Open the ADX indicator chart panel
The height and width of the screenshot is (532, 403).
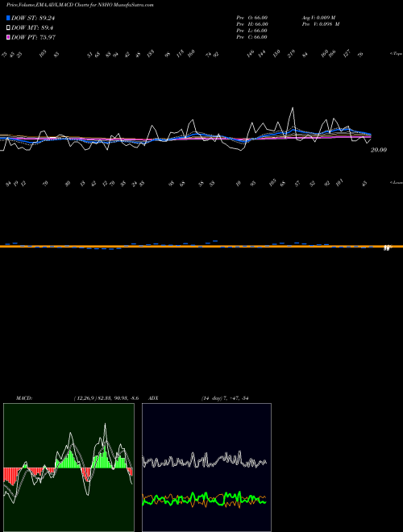coord(206,468)
